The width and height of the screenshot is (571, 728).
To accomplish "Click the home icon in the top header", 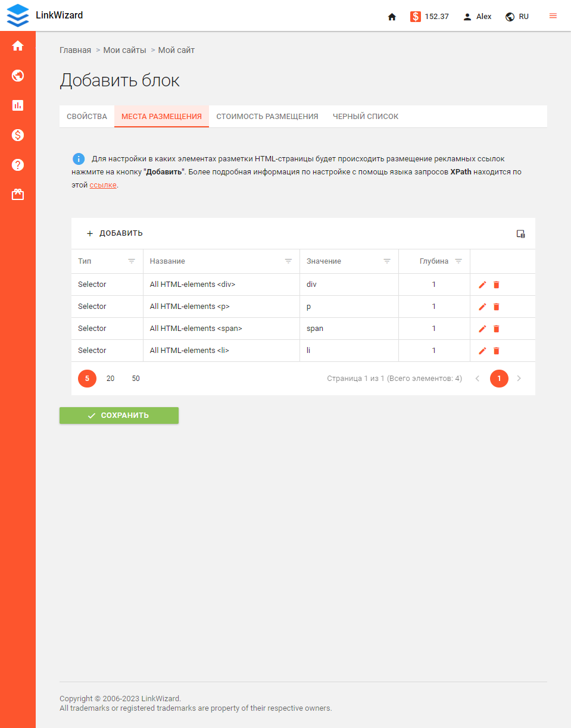I will pyautogui.click(x=392, y=17).
